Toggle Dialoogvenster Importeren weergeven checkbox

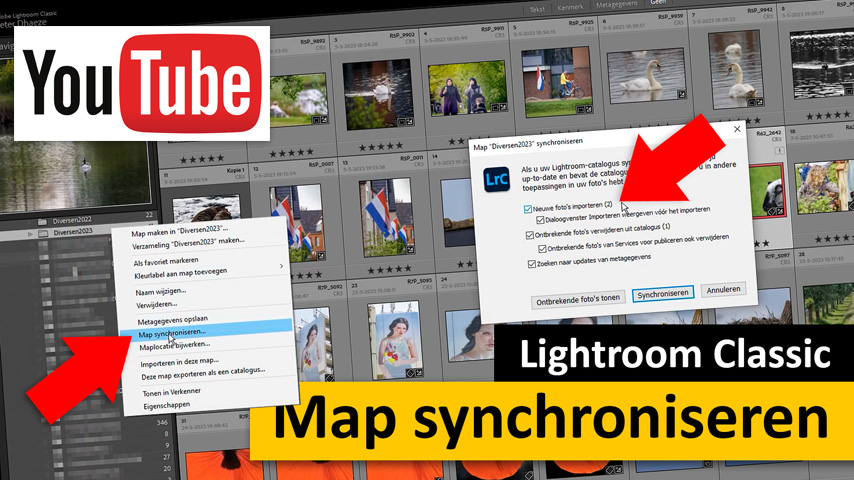[x=539, y=220]
